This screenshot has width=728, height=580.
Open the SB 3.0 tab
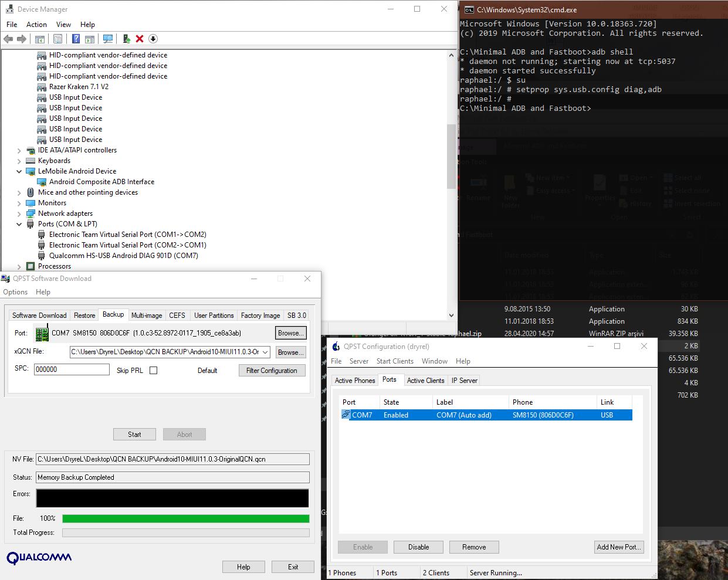click(297, 316)
